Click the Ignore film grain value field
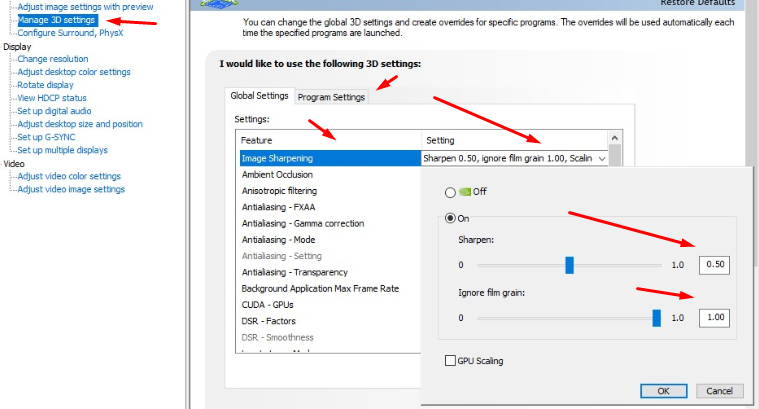Screen dimensions: 759x409 point(714,318)
